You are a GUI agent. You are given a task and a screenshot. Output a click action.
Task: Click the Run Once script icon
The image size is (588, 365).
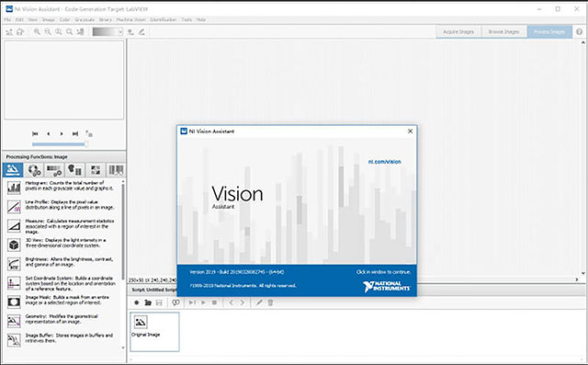[x=192, y=302]
